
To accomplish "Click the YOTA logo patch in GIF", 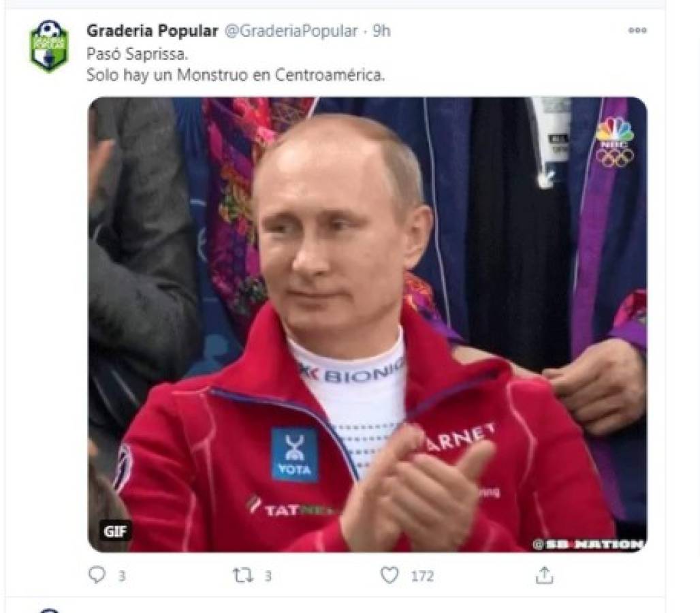I will click(x=295, y=455).
